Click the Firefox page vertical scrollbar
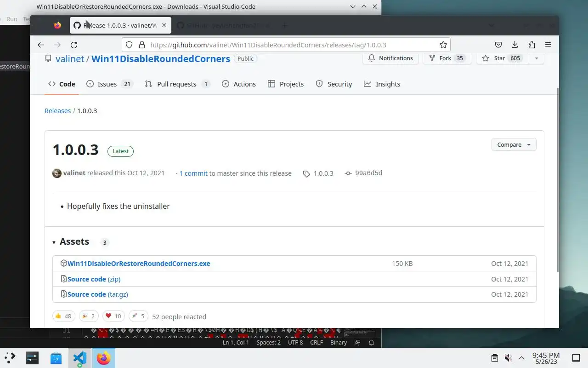Image resolution: width=588 pixels, height=368 pixels. click(x=558, y=179)
